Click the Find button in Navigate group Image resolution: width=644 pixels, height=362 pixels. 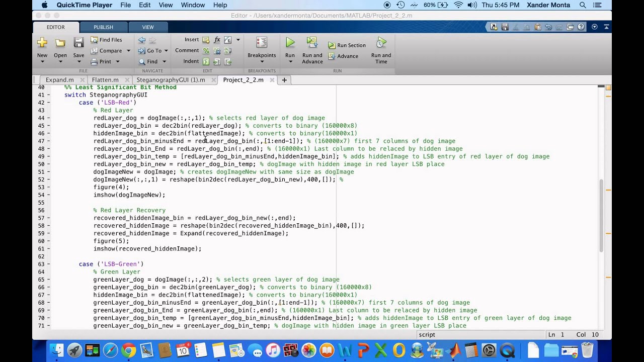[x=148, y=62]
